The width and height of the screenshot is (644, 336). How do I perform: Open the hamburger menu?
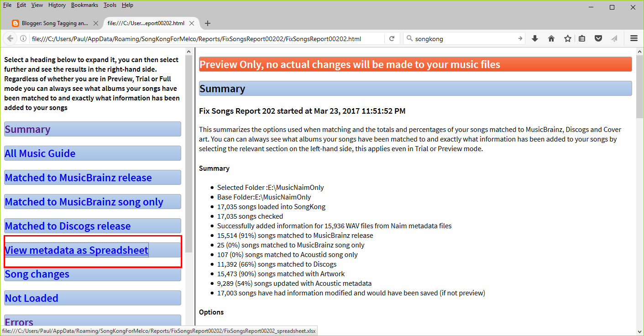[634, 39]
